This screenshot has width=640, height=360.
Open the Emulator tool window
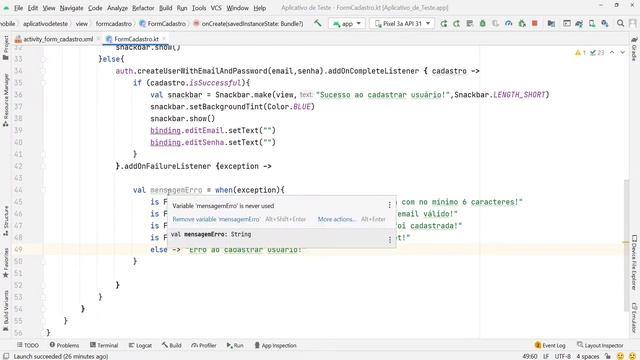click(634, 318)
